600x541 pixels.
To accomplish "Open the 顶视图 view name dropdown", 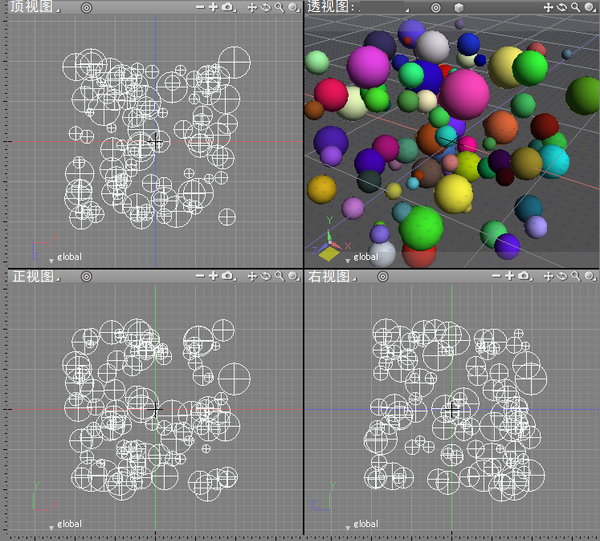I will pos(35,7).
